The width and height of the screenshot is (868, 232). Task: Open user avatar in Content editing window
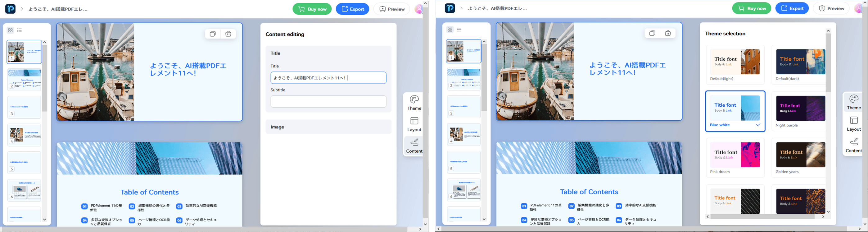pos(419,9)
